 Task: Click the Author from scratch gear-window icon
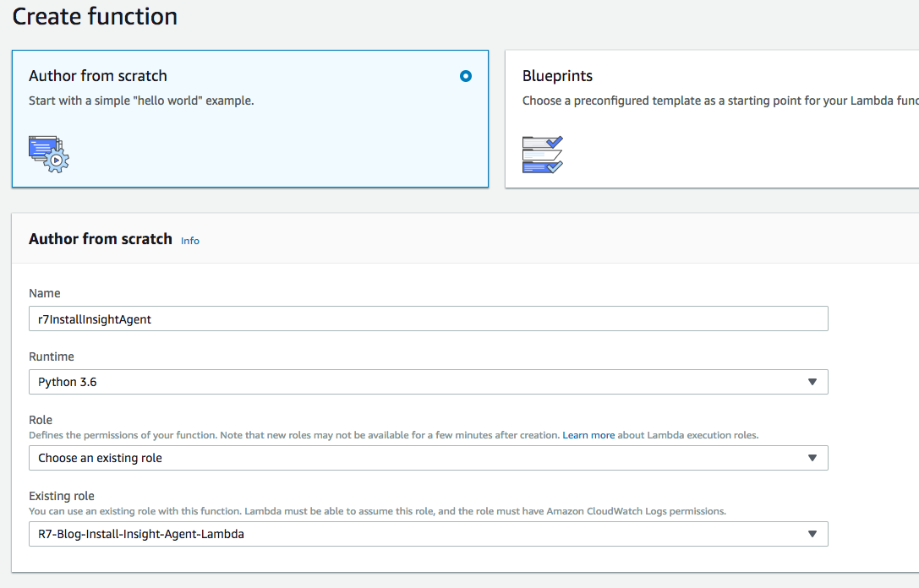click(x=48, y=154)
